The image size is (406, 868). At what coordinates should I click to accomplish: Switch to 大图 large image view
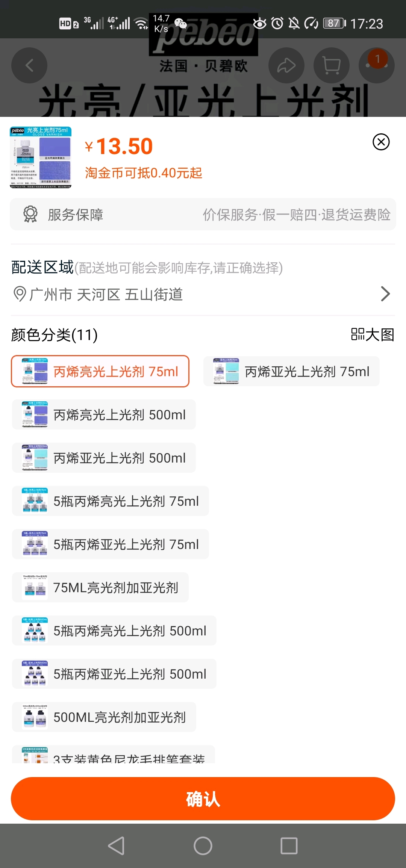(x=373, y=334)
